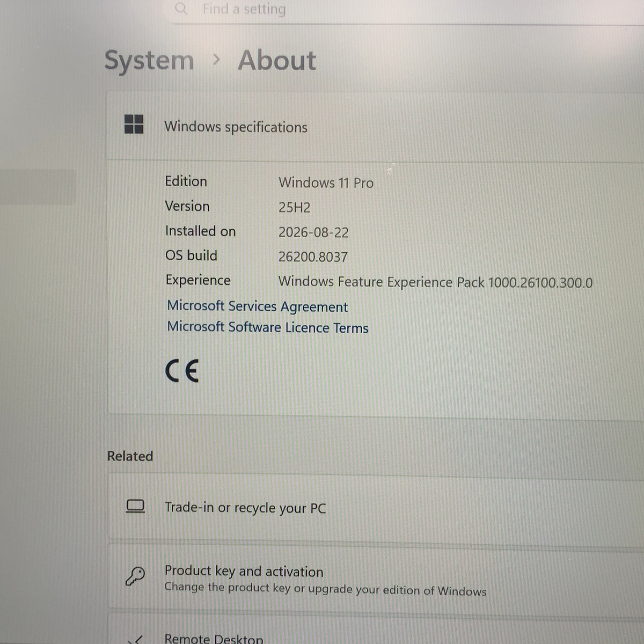
Task: Select the OS build number 26200.8037
Action: coord(313,257)
